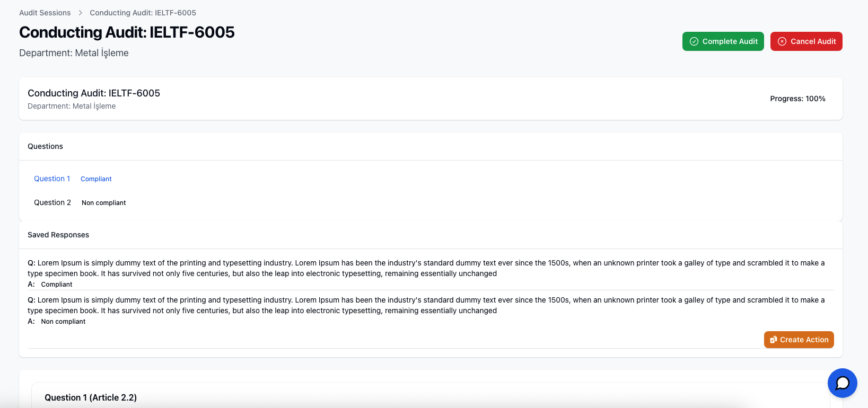Image resolution: width=868 pixels, height=408 pixels.
Task: Click the breadcrumb chevron separator
Action: pos(81,13)
